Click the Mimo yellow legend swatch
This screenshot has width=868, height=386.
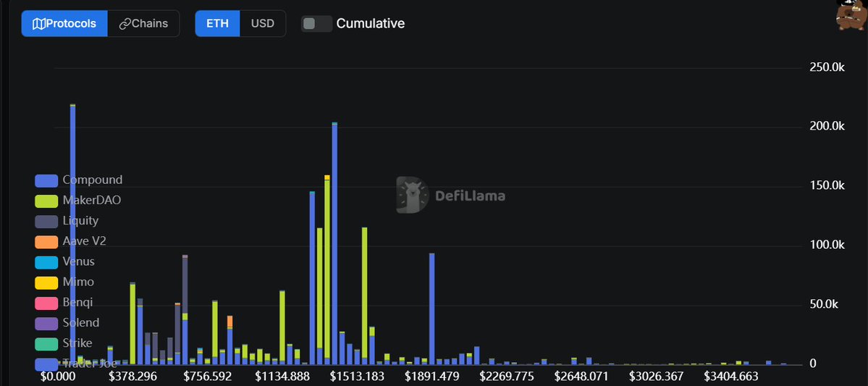[46, 282]
